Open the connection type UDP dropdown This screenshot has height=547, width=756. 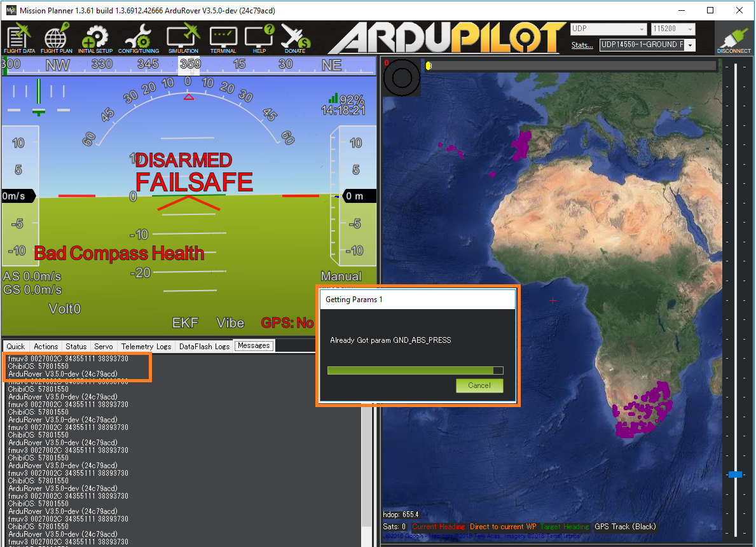(x=607, y=29)
